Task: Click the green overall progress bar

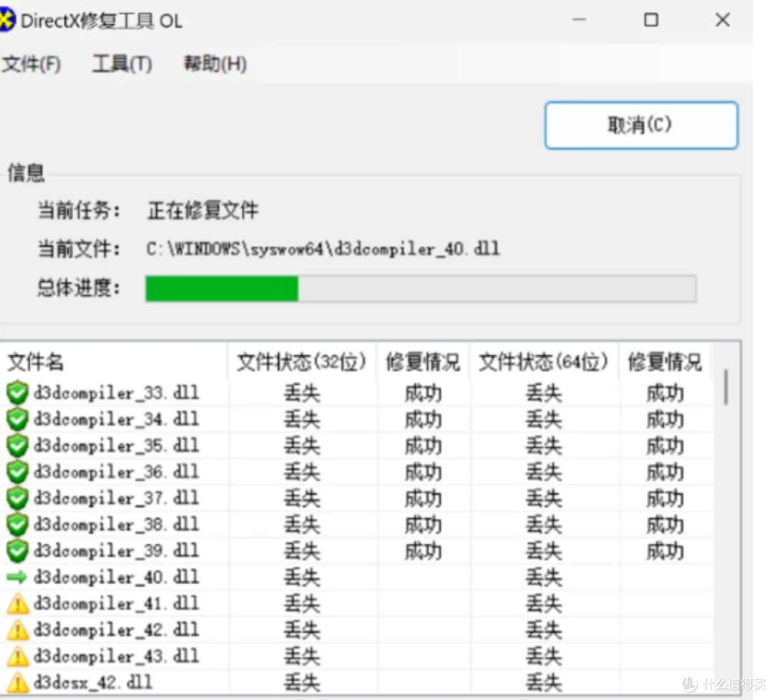Action: click(x=421, y=288)
